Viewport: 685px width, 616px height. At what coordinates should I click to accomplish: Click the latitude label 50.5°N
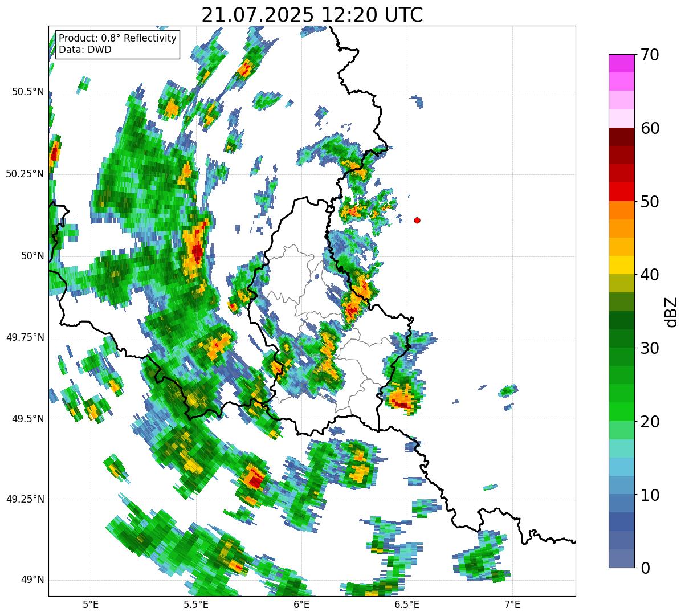point(28,92)
